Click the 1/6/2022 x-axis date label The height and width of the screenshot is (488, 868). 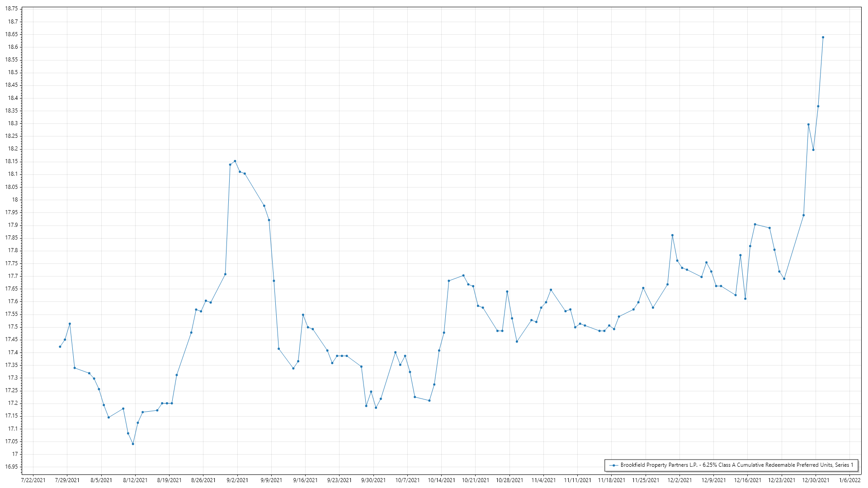click(x=849, y=480)
